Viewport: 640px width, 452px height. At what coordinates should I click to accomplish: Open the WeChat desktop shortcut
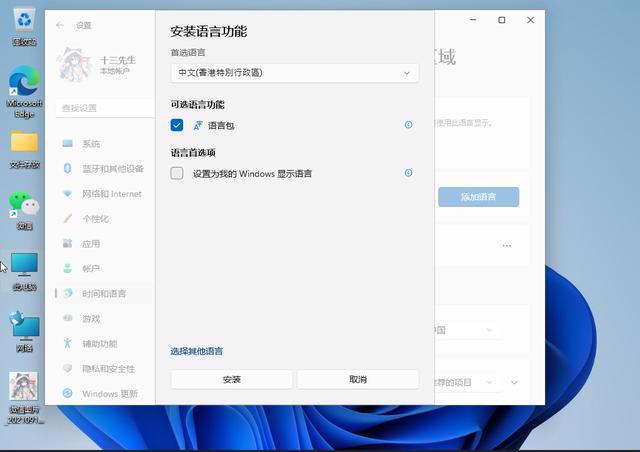tap(24, 210)
